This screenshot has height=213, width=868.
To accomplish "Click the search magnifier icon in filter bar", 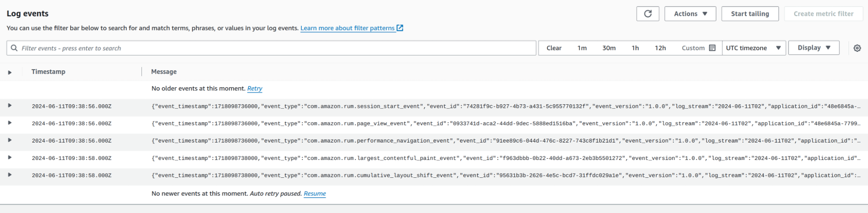I will tap(14, 48).
